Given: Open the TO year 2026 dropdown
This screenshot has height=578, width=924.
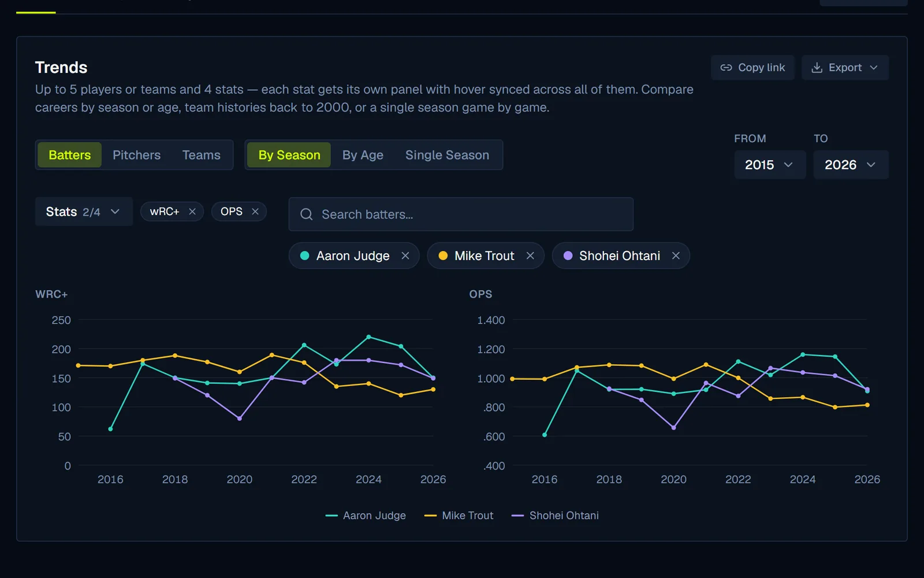Looking at the screenshot, I should point(851,165).
